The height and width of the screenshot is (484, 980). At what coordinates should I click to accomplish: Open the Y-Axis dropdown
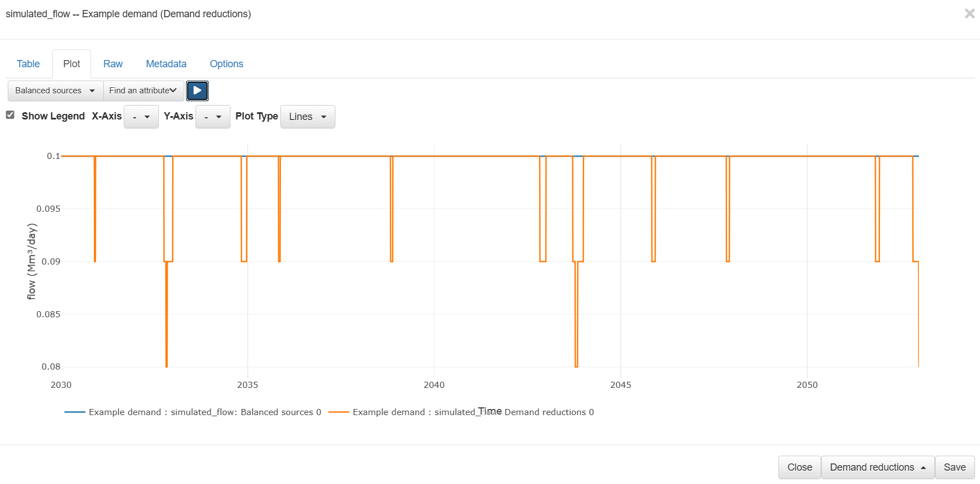pyautogui.click(x=213, y=117)
